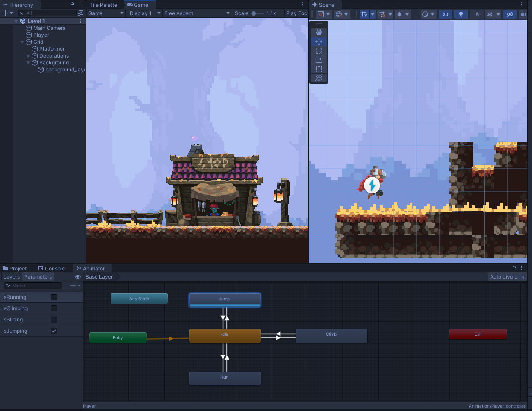Screen dimensions: 532x411
Task: Click the Auto Live Link button in Animator
Action: pyautogui.click(x=507, y=276)
